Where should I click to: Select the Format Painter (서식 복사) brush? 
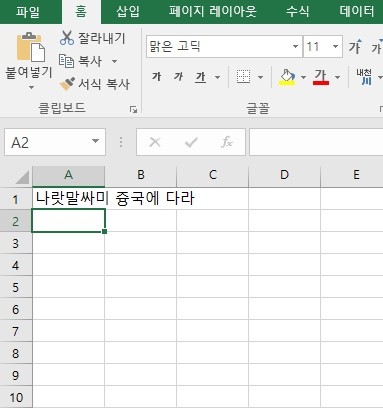click(x=67, y=84)
